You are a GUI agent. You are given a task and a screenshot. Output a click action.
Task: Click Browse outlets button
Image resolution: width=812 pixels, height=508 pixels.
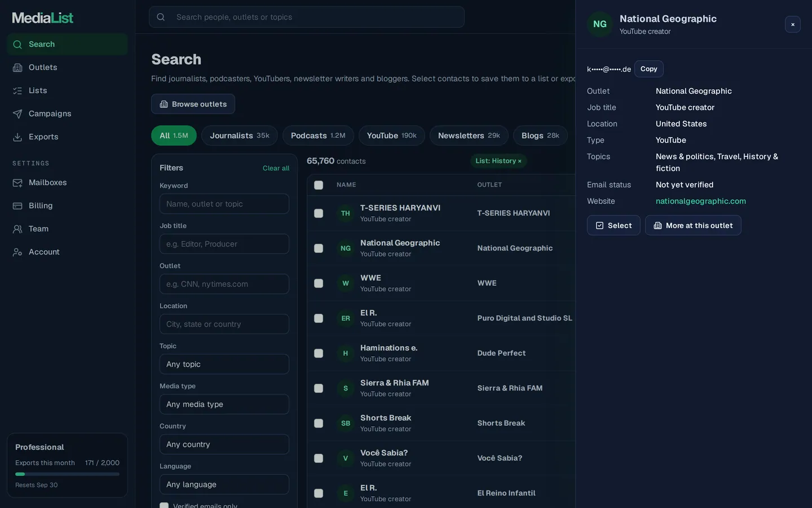coord(193,104)
